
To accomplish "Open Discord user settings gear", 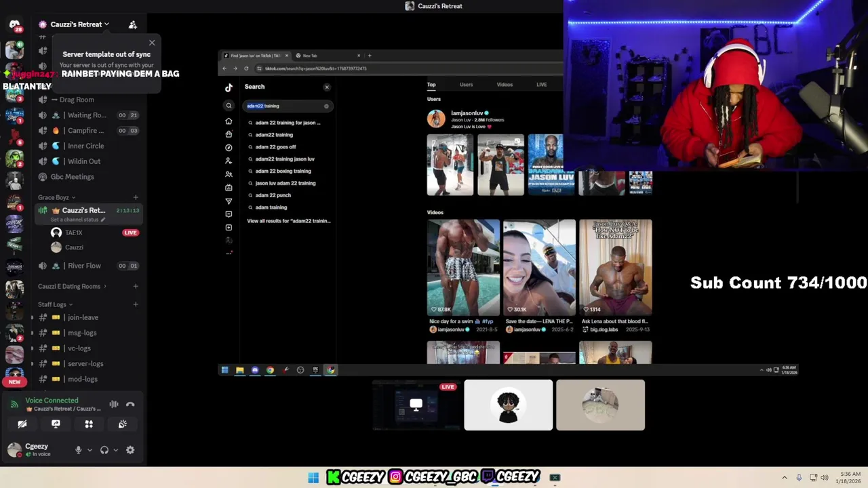I will tap(130, 450).
